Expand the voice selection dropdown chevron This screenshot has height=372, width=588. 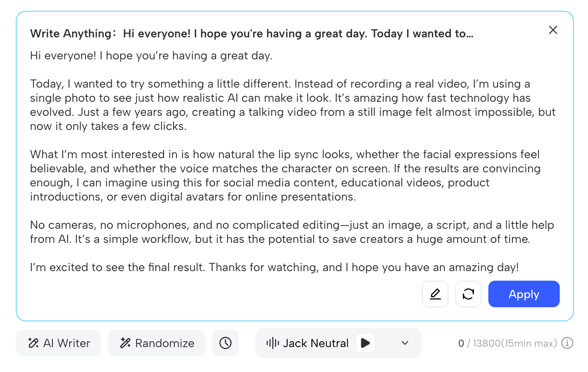tap(405, 343)
